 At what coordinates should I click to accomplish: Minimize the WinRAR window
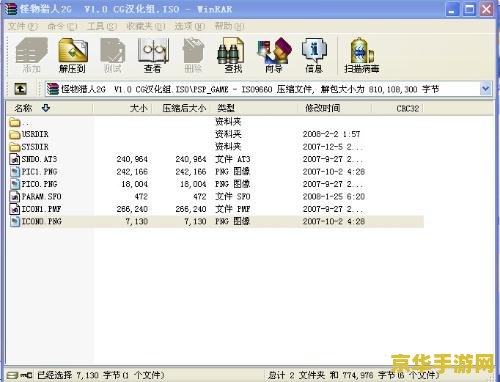pos(452,10)
